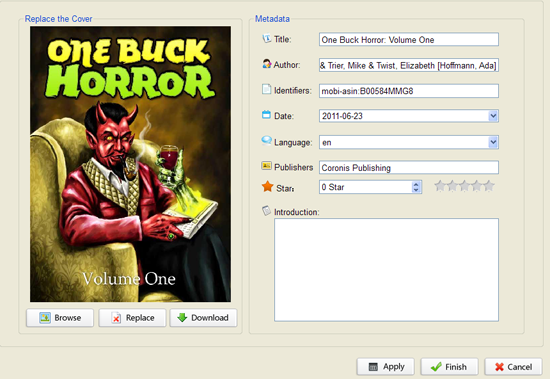Click the Author person icon
The width and height of the screenshot is (550, 379).
point(267,64)
